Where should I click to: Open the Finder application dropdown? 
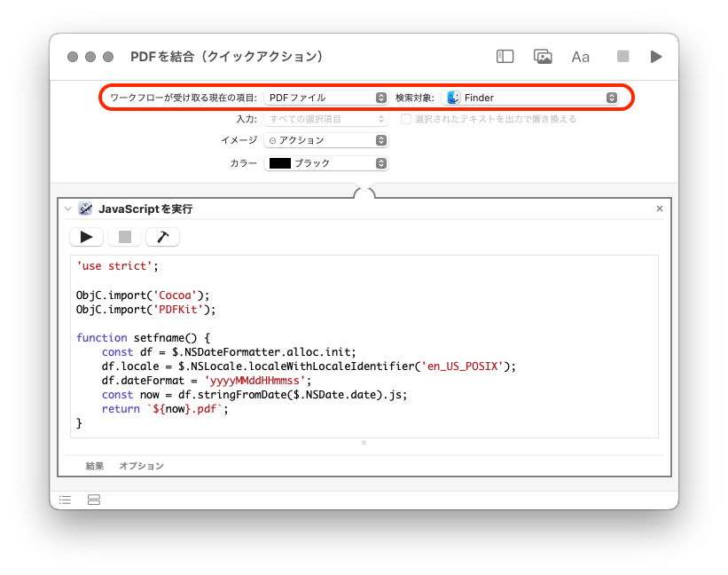[x=530, y=98]
